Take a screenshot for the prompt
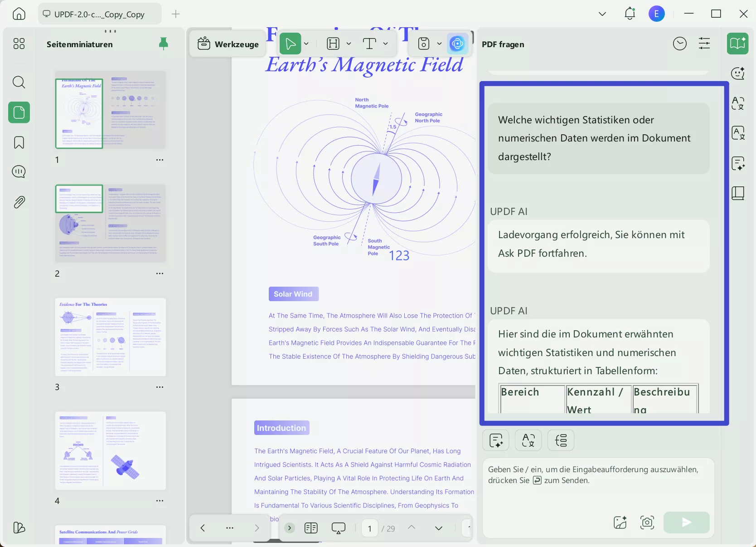The height and width of the screenshot is (547, 756). coord(647,523)
